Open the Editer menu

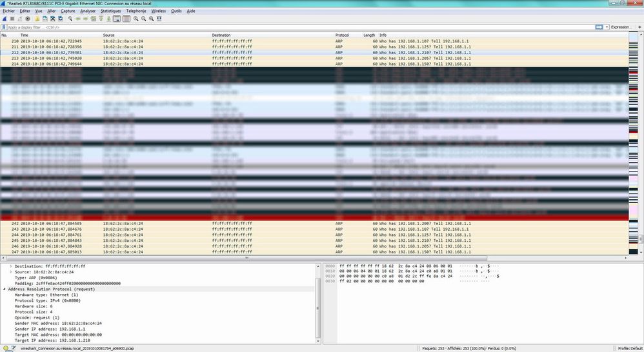25,11
